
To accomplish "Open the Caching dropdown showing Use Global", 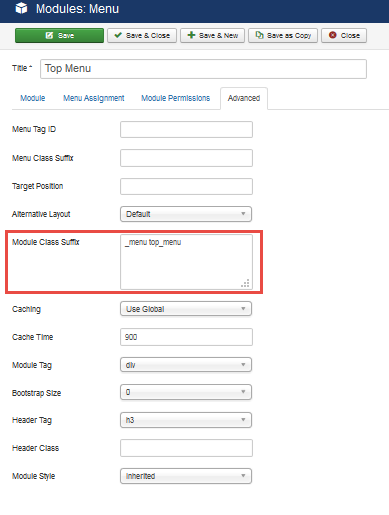I will [x=186, y=309].
